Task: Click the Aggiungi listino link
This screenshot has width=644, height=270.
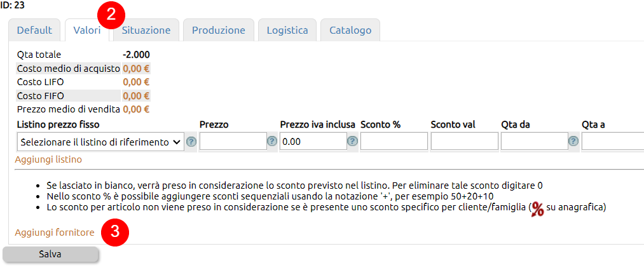Action: 48,159
